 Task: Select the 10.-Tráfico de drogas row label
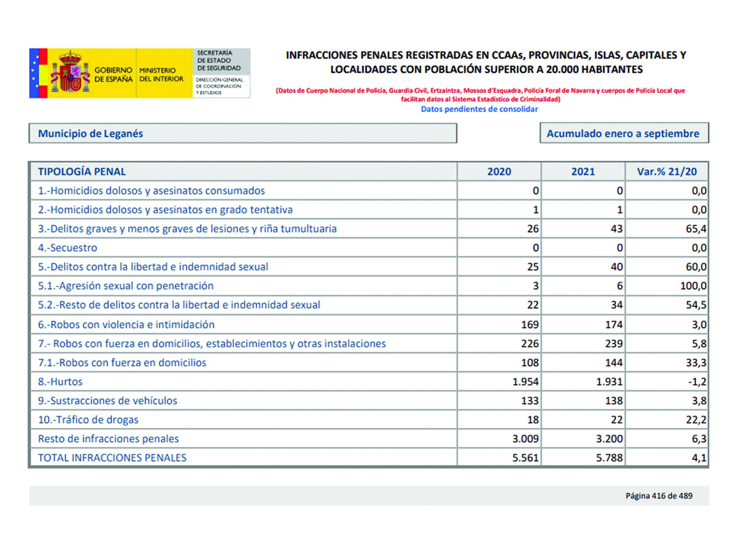[88, 420]
